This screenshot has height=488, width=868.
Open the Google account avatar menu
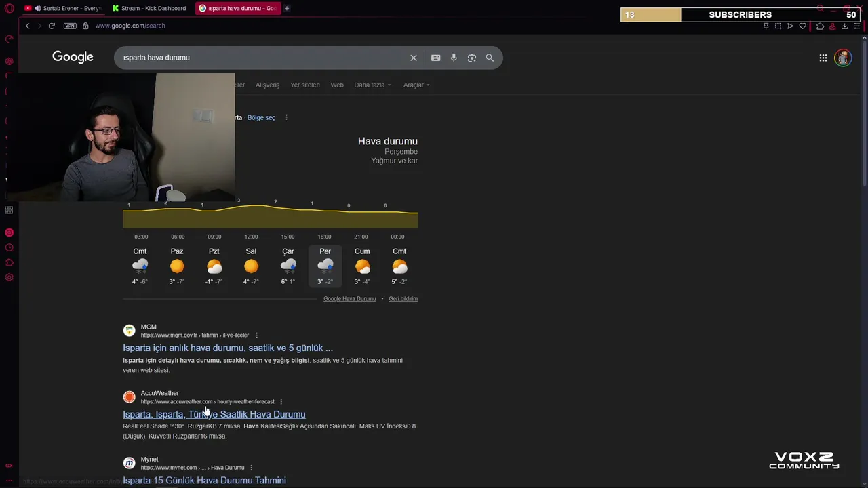843,58
